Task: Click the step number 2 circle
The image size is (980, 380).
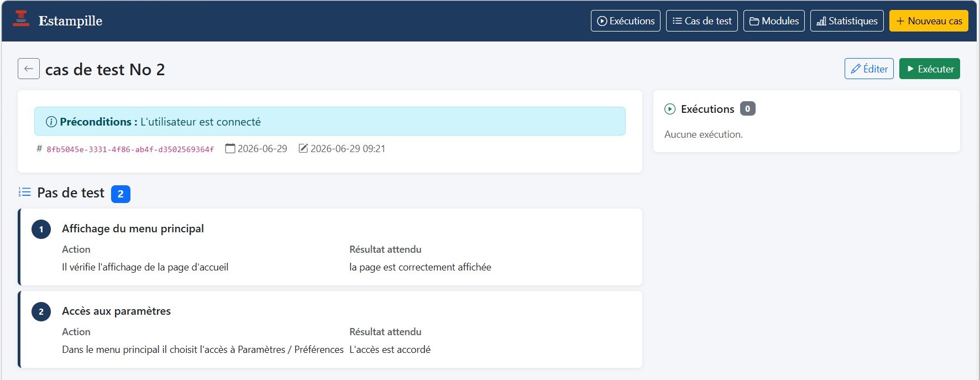Action: [41, 311]
